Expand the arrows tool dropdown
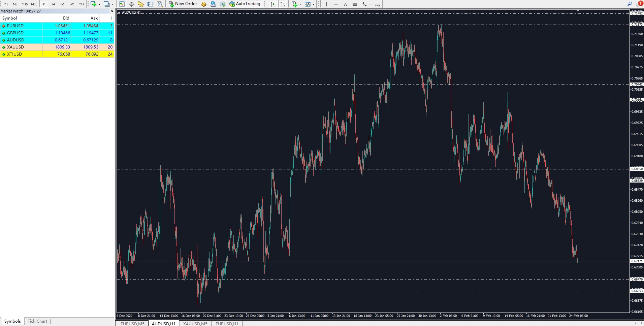 pos(370,4)
